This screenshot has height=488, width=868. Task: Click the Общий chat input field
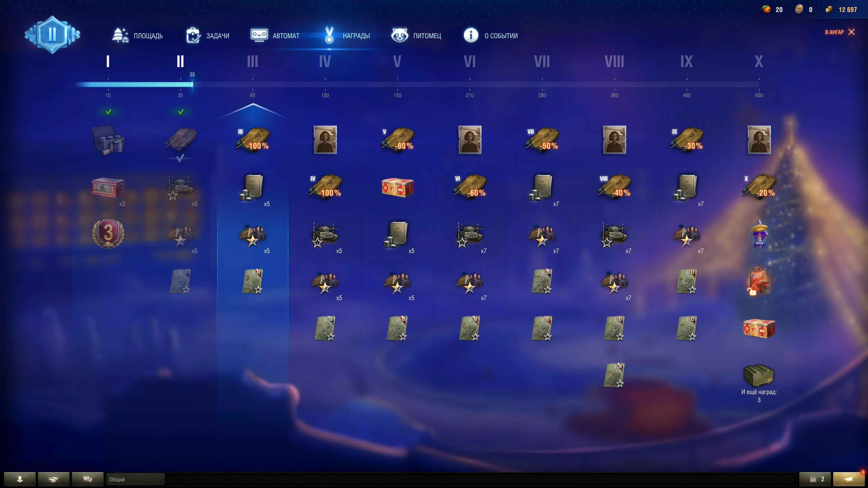pyautogui.click(x=135, y=479)
